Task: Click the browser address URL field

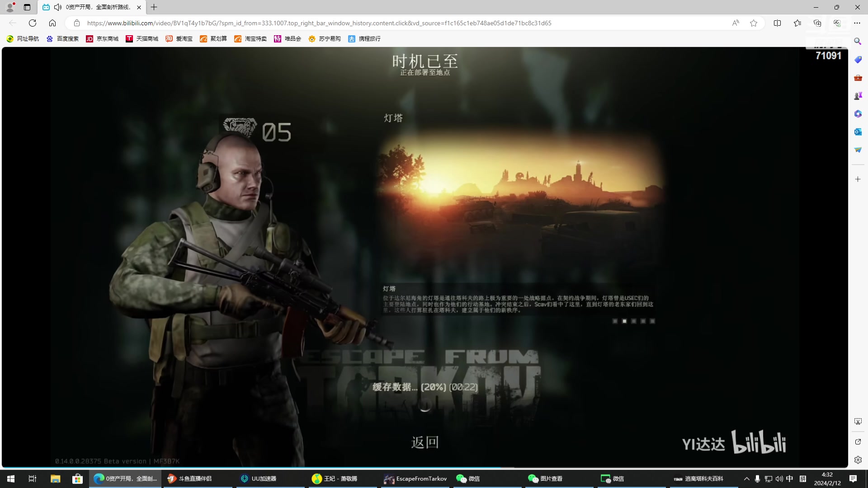Action: click(316, 23)
